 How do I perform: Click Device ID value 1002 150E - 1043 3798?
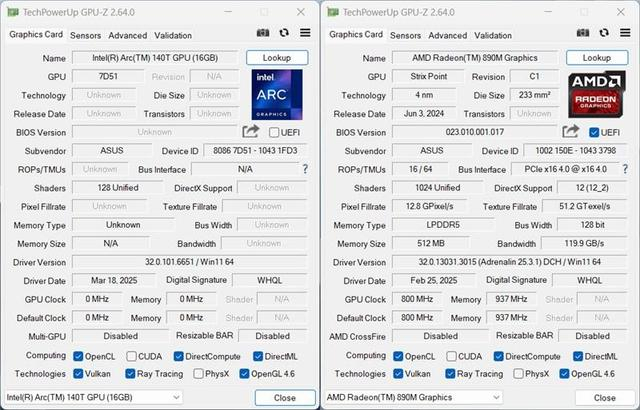click(x=575, y=150)
